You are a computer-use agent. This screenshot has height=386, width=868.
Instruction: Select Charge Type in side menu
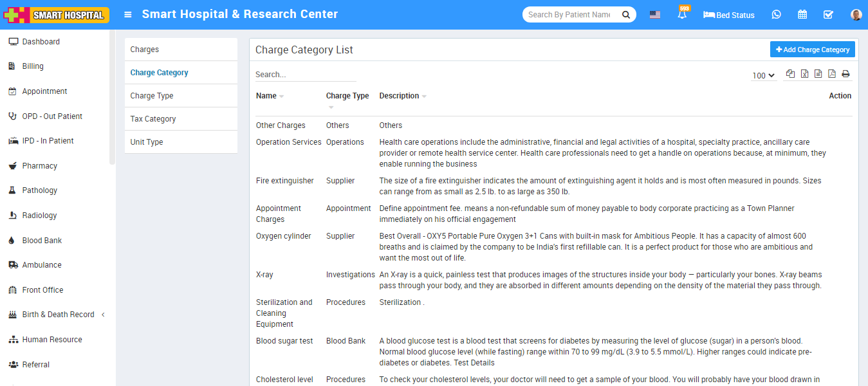pos(152,96)
